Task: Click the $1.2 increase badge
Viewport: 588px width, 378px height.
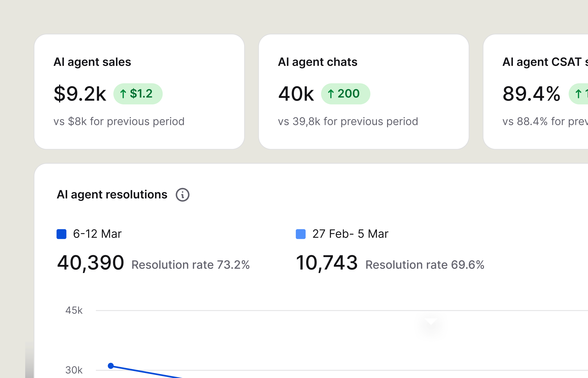Action: click(x=138, y=94)
